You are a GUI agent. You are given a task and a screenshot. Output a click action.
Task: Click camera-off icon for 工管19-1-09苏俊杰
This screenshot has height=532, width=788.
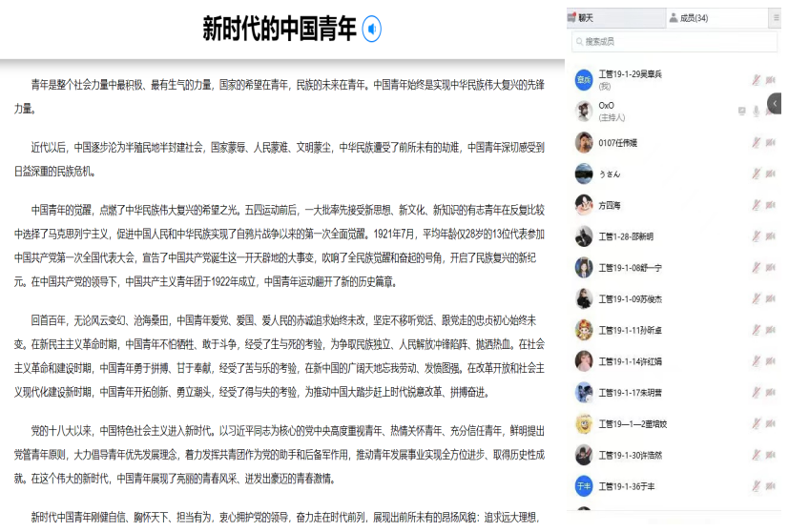pos(771,299)
